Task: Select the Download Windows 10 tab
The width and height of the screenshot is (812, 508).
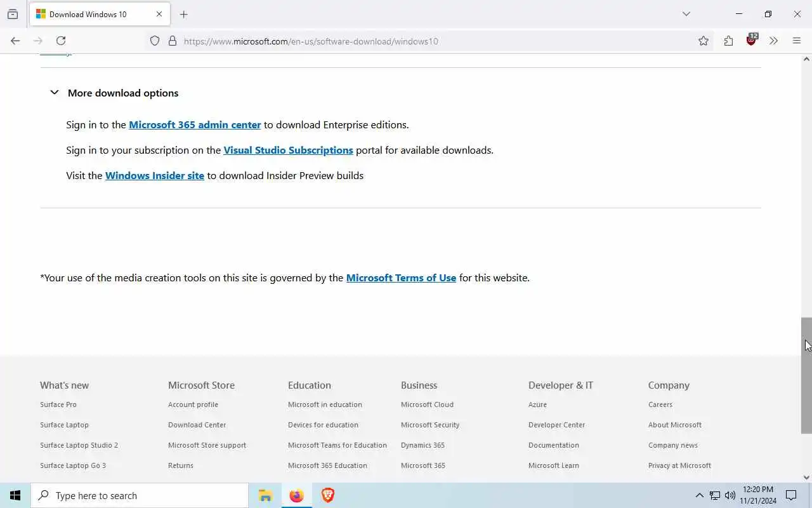Action: tap(100, 14)
